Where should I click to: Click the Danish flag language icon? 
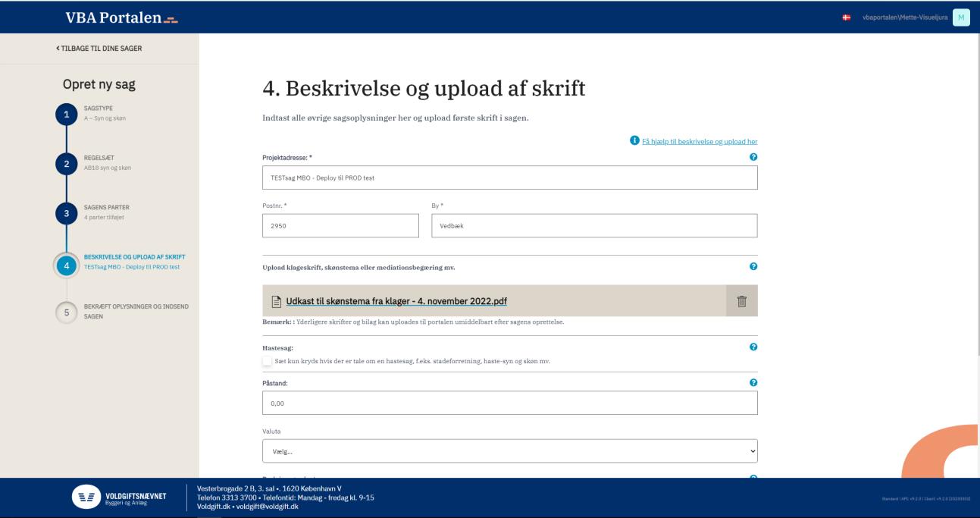pos(846,17)
